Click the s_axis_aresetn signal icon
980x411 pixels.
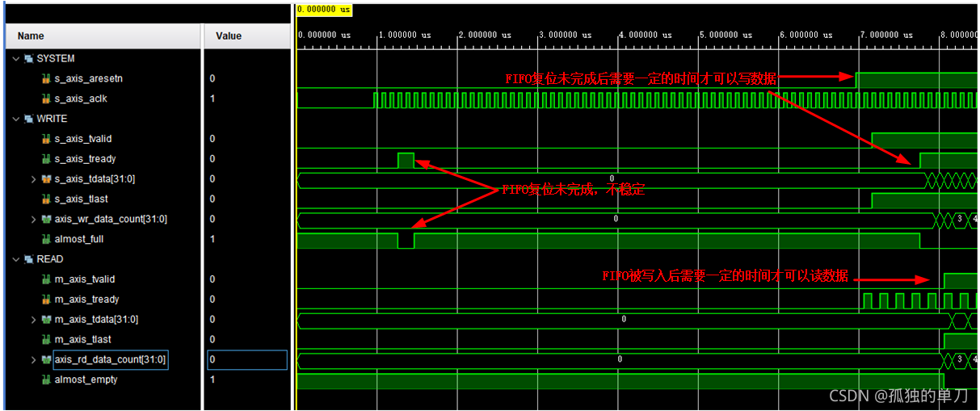pos(47,78)
